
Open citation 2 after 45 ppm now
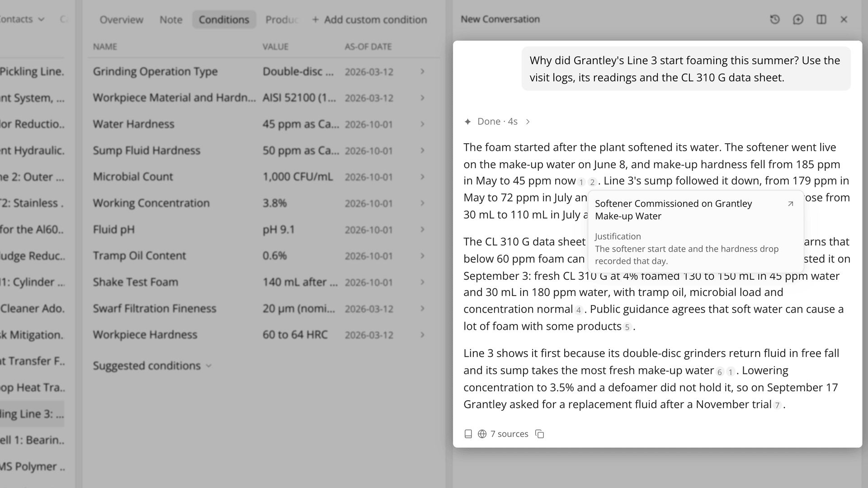pos(592,182)
